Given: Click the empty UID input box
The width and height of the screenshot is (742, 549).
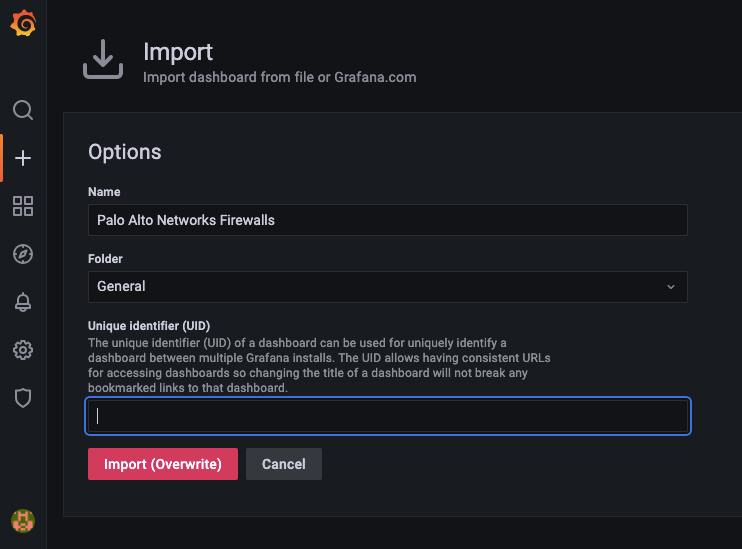Looking at the screenshot, I should [387, 417].
